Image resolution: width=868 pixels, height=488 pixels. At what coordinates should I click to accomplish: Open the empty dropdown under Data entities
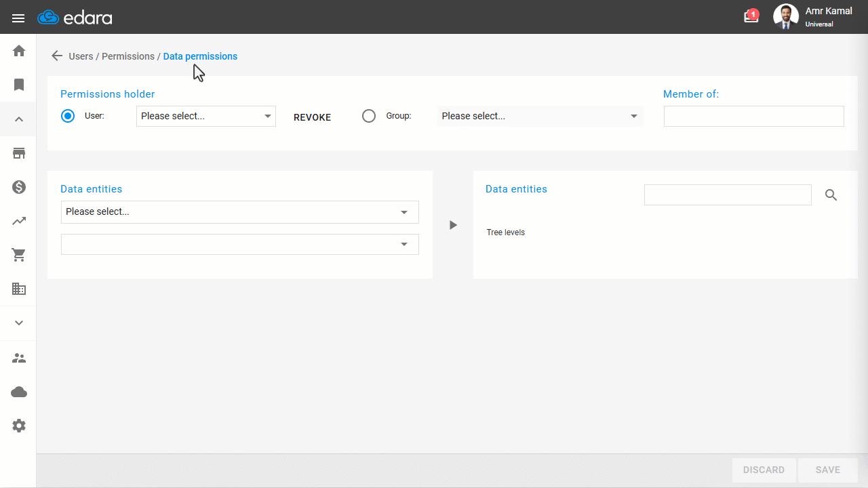point(240,244)
